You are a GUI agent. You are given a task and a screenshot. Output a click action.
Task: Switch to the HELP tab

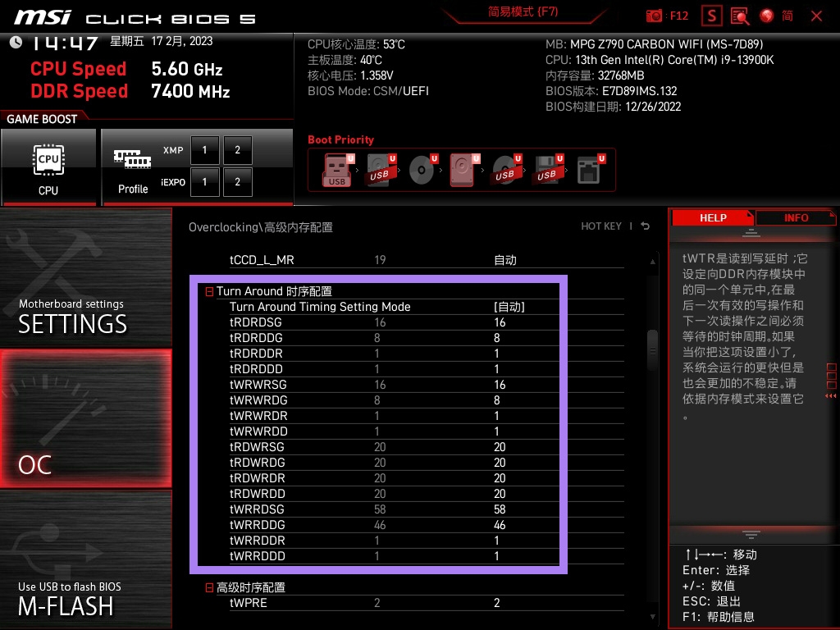coord(713,218)
